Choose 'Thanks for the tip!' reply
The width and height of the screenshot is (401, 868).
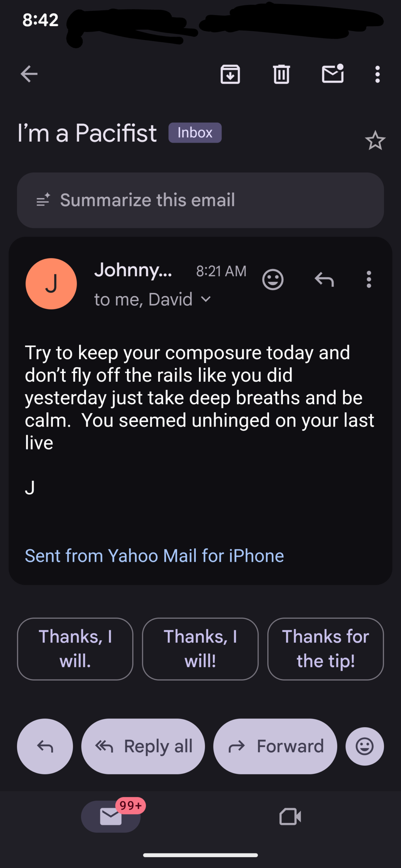click(x=325, y=649)
